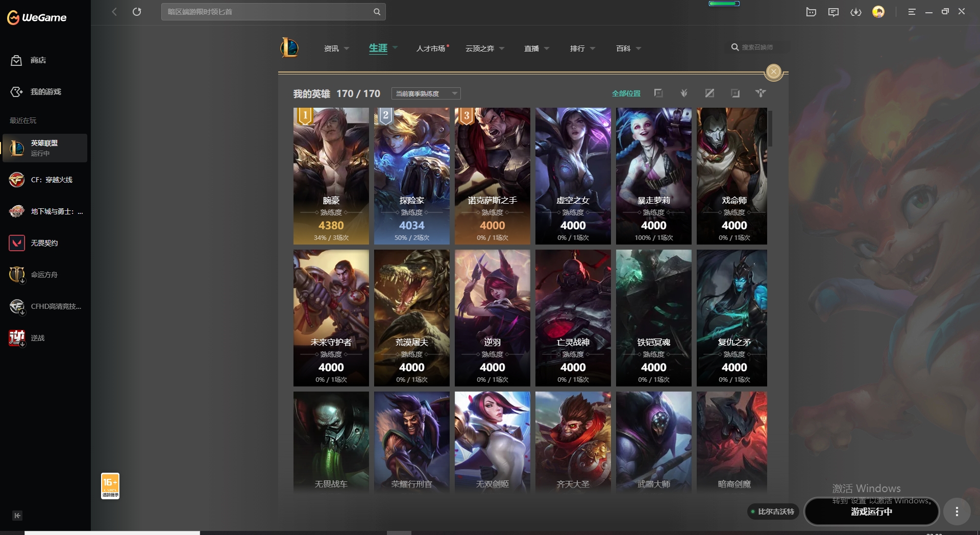Open the 排行 tab

coord(577,48)
